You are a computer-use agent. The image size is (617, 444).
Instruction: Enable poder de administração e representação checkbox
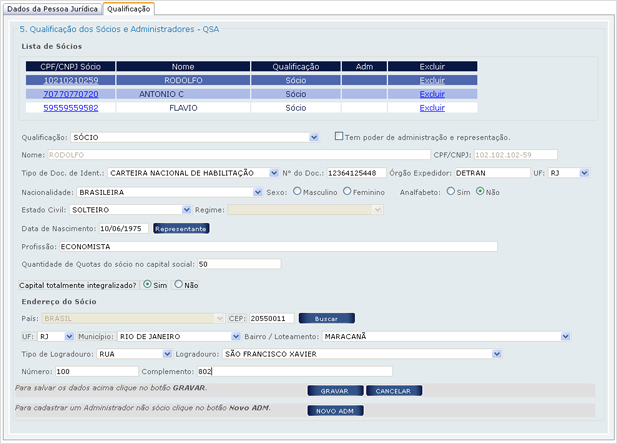pos(338,136)
